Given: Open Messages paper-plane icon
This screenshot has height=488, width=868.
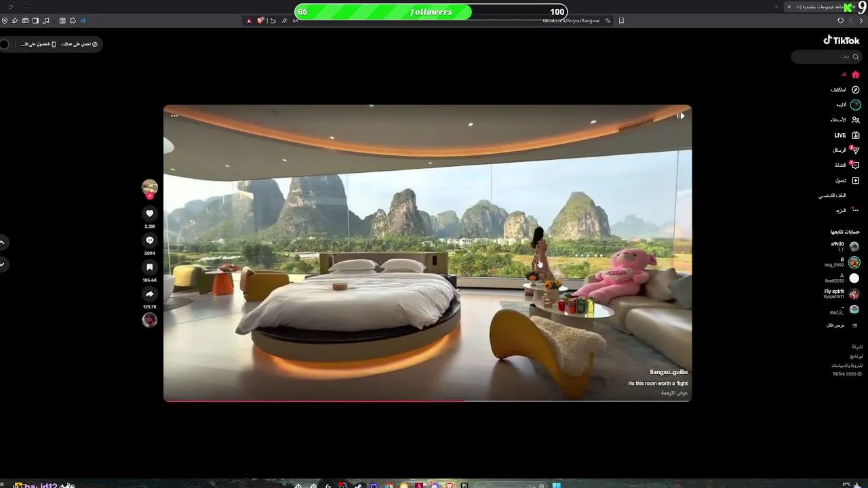Looking at the screenshot, I should [855, 150].
